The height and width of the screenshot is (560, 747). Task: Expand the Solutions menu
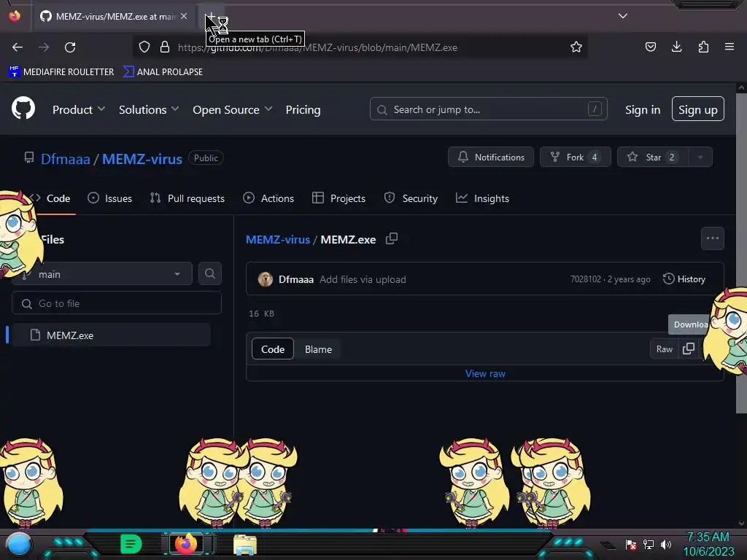(149, 109)
